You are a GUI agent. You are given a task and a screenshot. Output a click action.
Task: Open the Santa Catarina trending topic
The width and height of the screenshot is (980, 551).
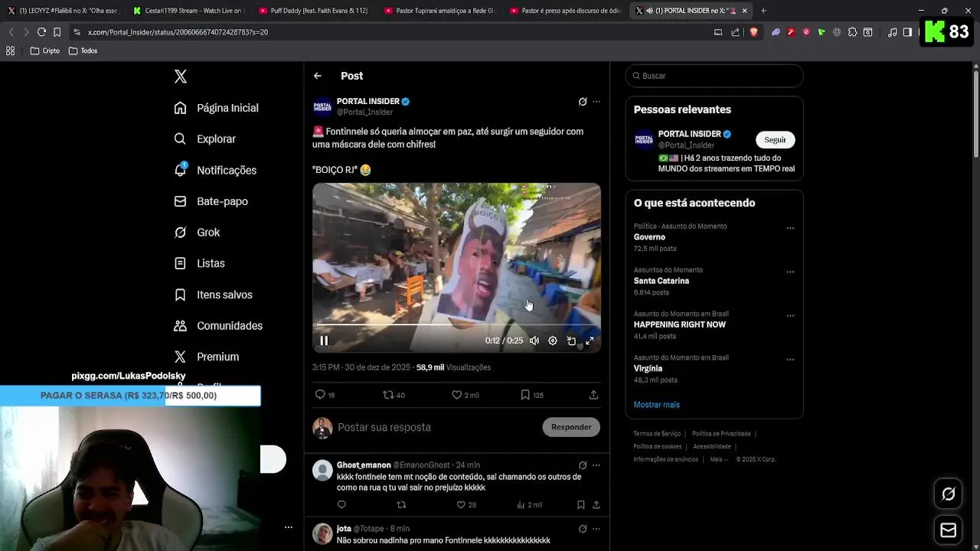point(661,281)
